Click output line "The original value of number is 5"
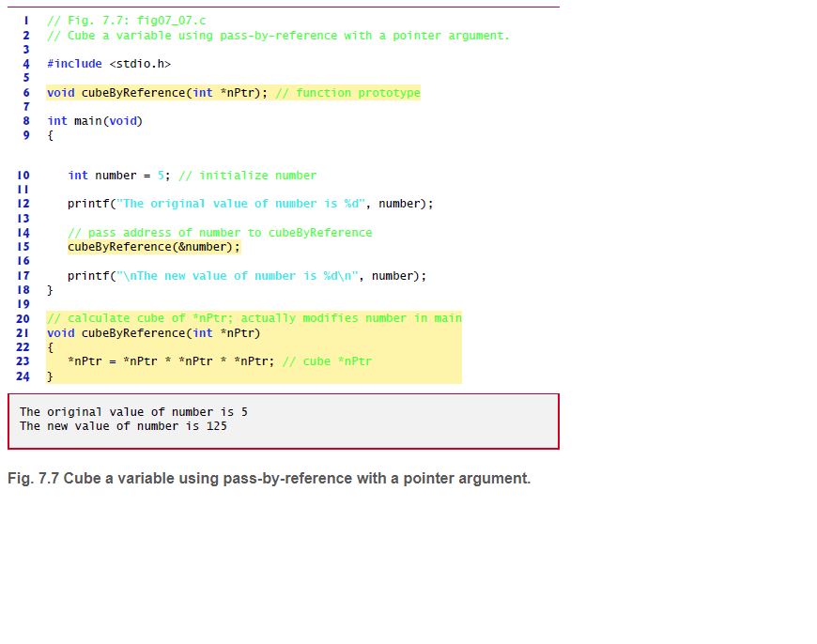817x644 pixels. click(134, 411)
